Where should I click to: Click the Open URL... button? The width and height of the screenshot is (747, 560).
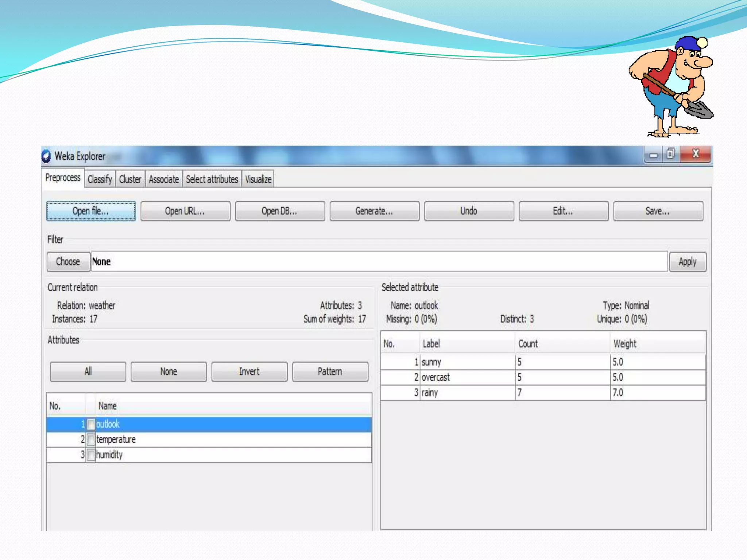point(185,211)
